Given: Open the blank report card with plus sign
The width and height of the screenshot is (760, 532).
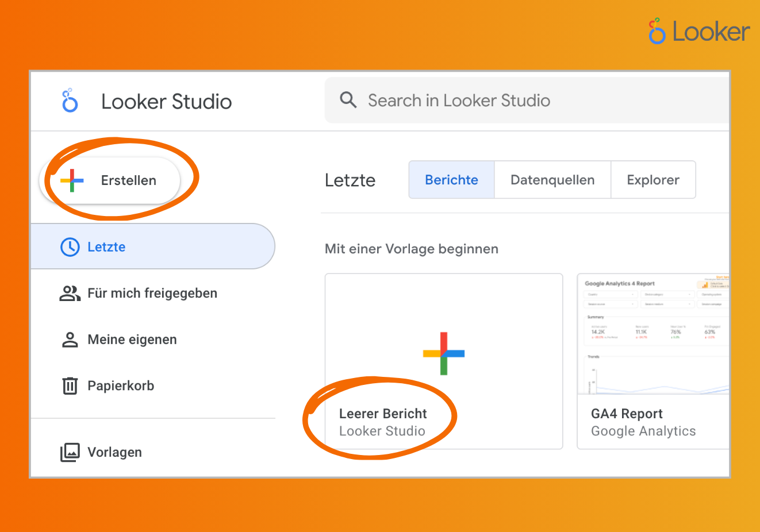Looking at the screenshot, I should (x=444, y=353).
